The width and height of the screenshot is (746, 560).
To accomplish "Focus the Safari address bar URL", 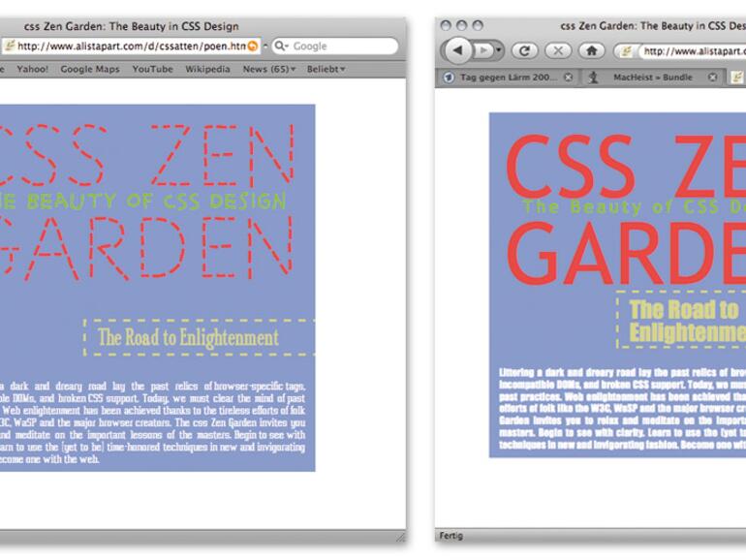I will click(x=132, y=47).
